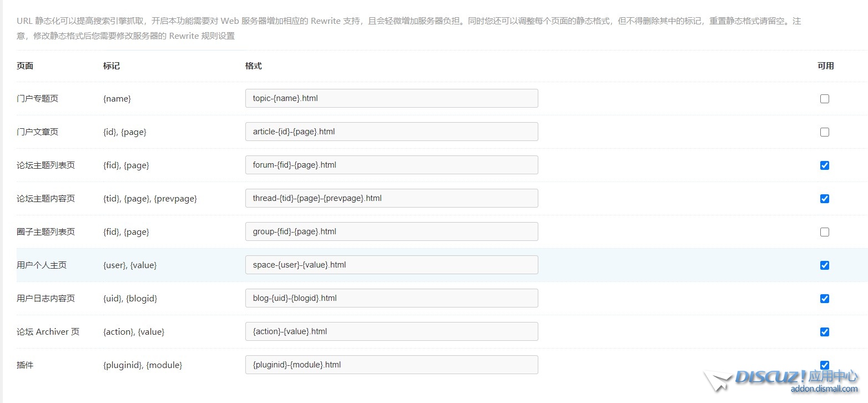The image size is (868, 403).
Task: Click the thread-{tid}-{page}-{prevpage}.html field
Action: click(391, 198)
